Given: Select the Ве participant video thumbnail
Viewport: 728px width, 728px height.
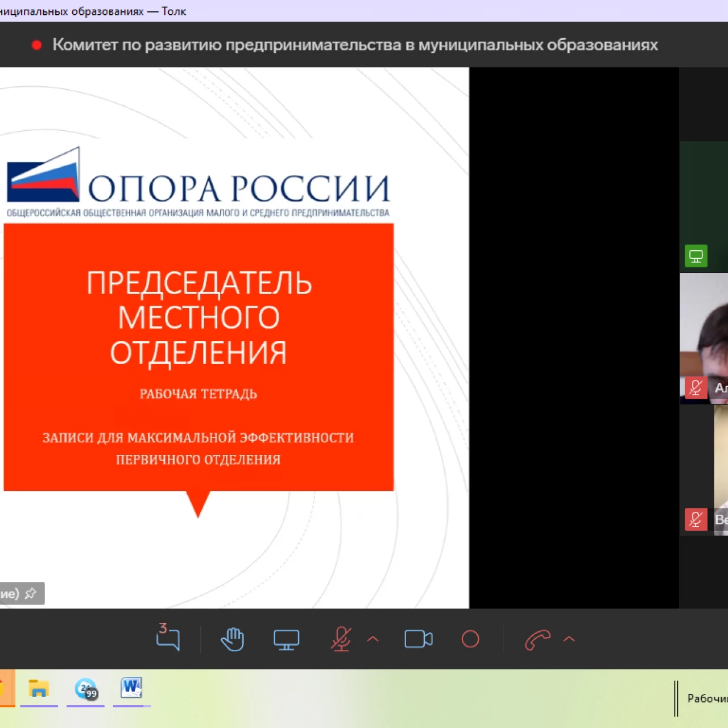Looking at the screenshot, I should tap(704, 470).
